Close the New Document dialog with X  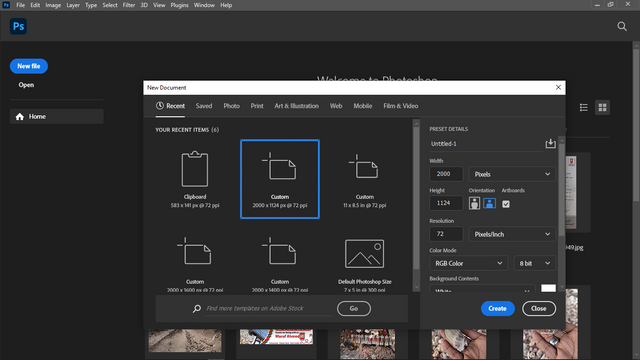click(558, 87)
